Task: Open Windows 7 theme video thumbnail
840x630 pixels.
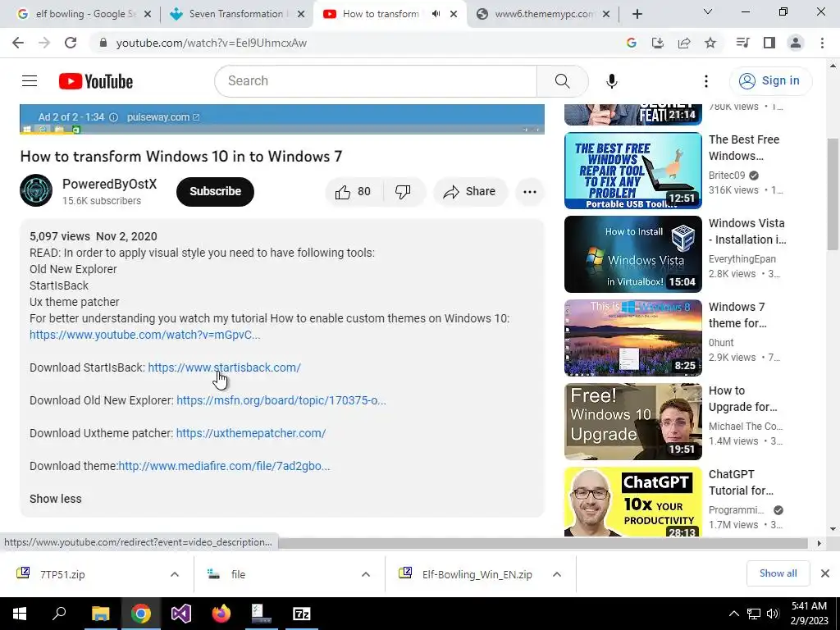Action: [x=632, y=338]
